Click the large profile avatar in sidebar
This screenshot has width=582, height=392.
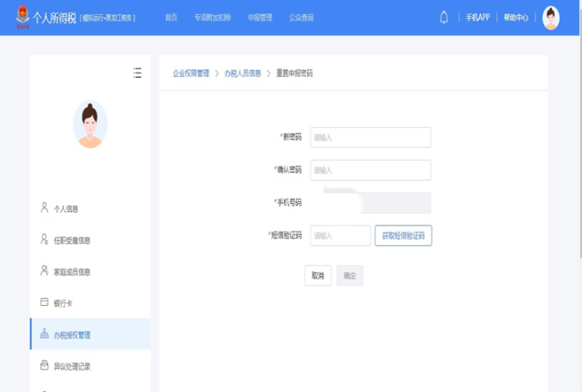90,124
